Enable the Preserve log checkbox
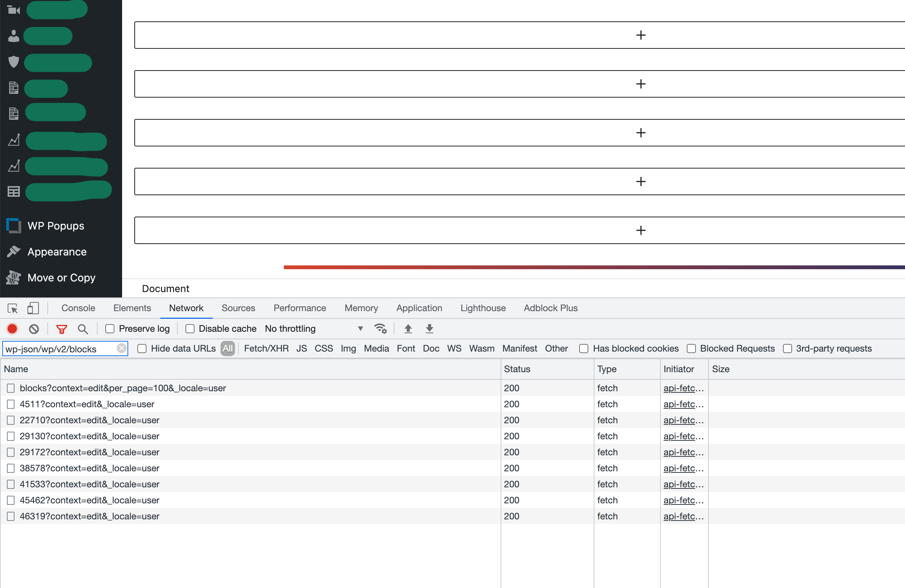 tap(110, 328)
